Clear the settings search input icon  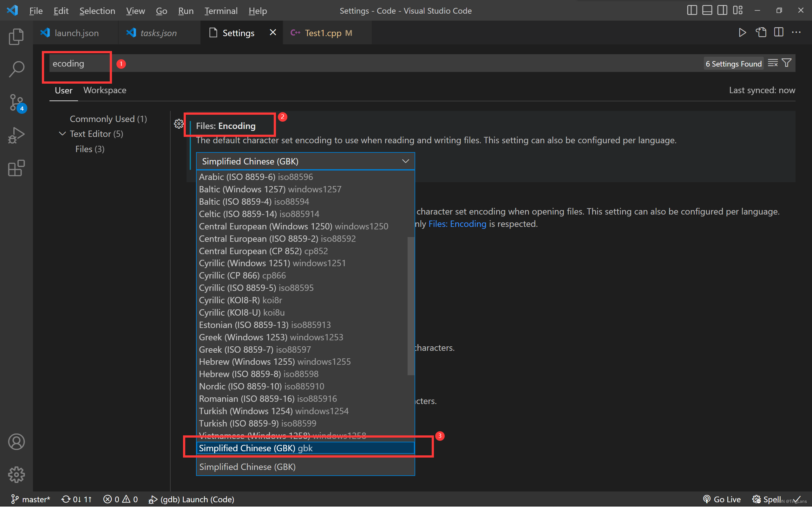pos(773,63)
